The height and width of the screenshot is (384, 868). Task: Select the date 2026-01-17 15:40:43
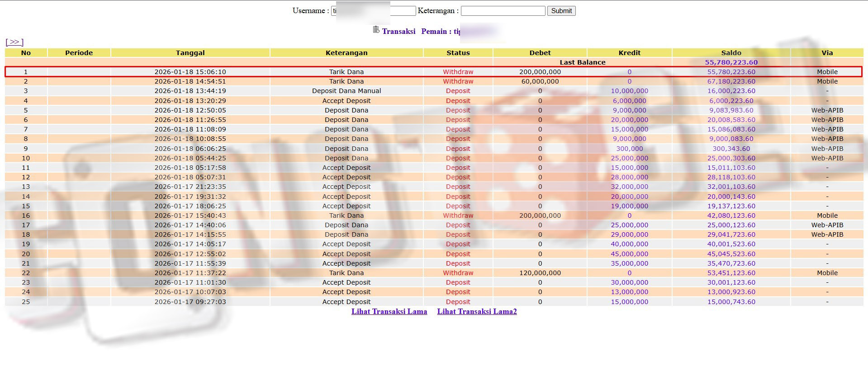click(190, 215)
